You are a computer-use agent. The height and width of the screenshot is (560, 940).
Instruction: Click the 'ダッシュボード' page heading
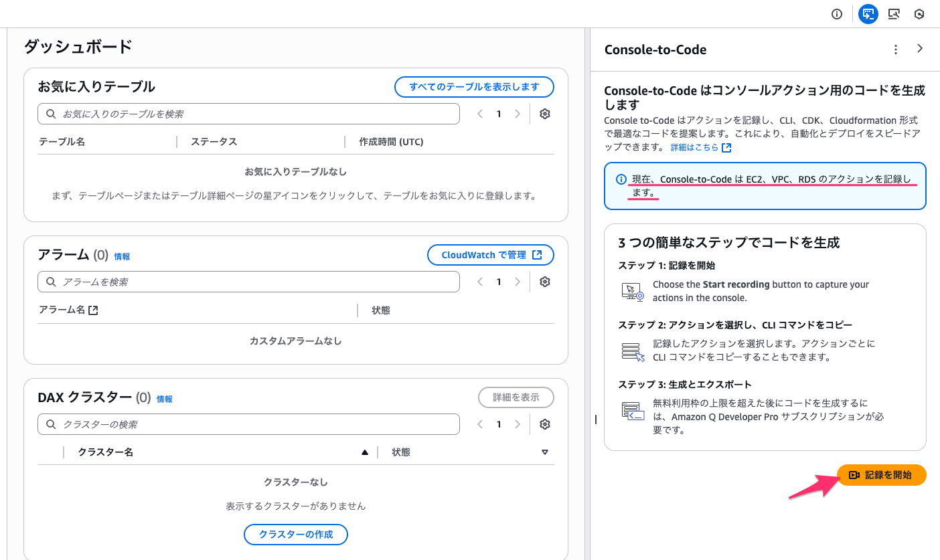point(78,47)
